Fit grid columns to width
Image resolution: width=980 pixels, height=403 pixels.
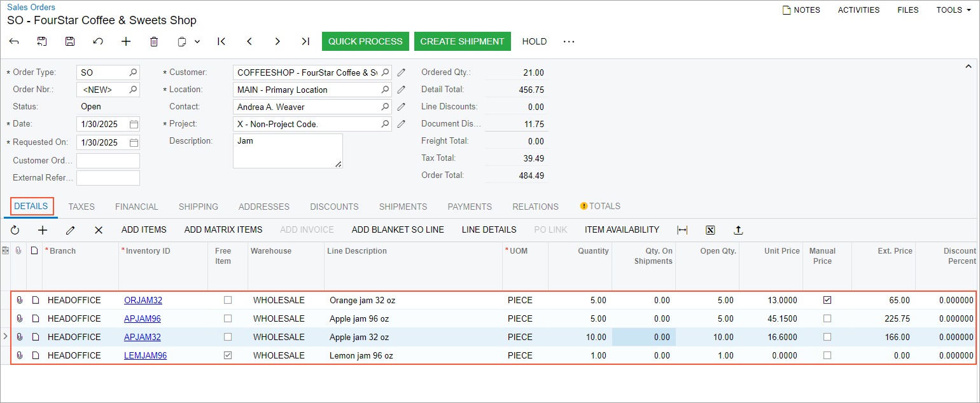pos(682,230)
